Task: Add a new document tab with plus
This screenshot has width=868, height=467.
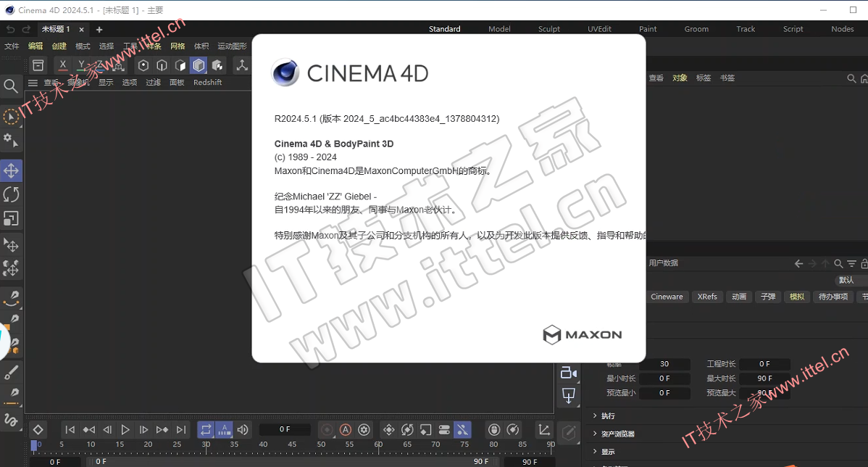Action: click(99, 29)
